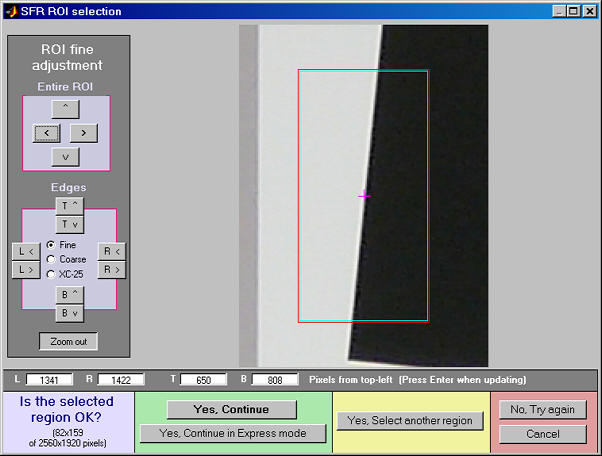602x456 pixels.
Task: Click the R pixel value field
Action: tap(121, 380)
